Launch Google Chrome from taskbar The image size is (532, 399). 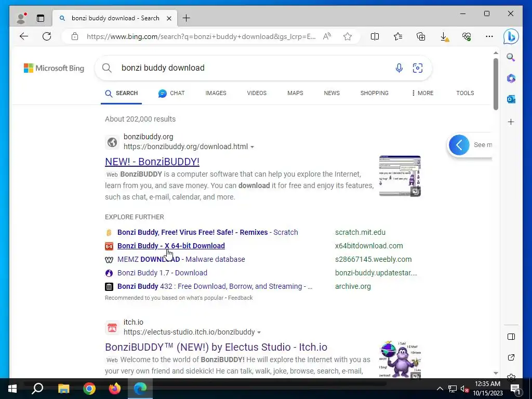tap(89, 389)
